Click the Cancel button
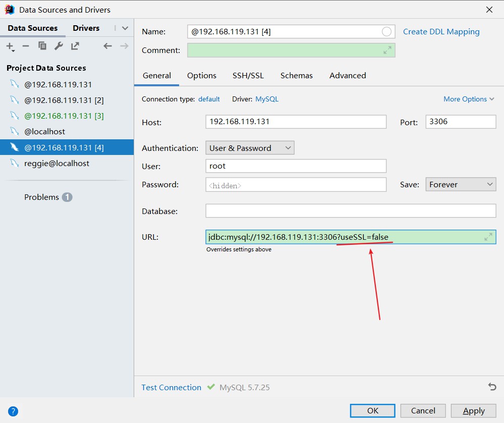Screen dimensions: 504x423 coord(423,411)
